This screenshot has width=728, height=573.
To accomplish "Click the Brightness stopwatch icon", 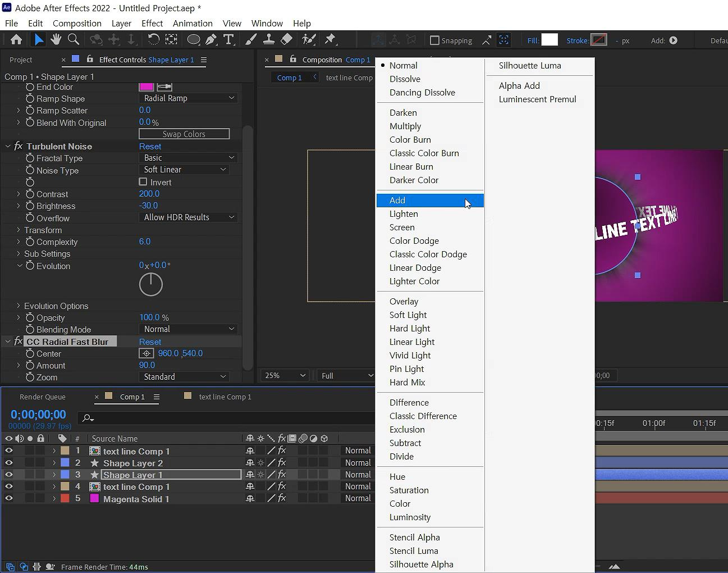I will [x=30, y=206].
